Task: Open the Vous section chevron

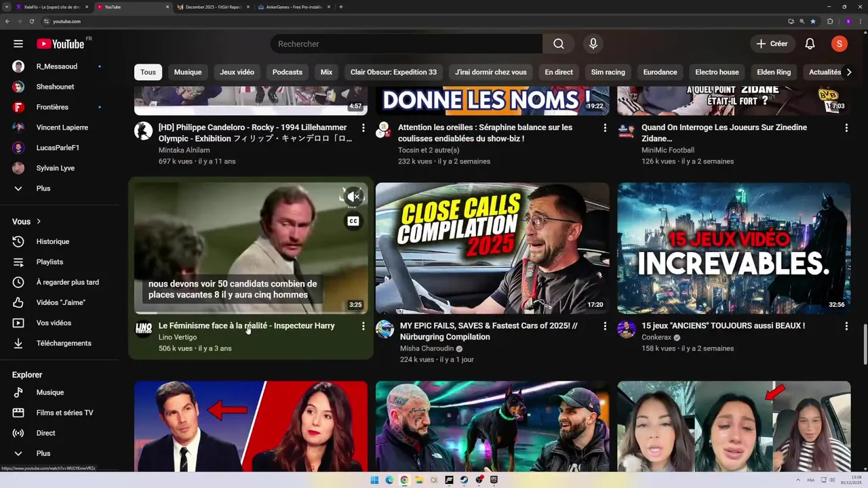Action: click(x=39, y=222)
